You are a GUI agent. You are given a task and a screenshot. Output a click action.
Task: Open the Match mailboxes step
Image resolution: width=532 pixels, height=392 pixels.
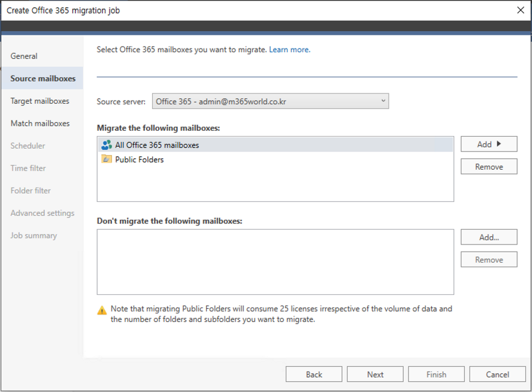point(40,123)
